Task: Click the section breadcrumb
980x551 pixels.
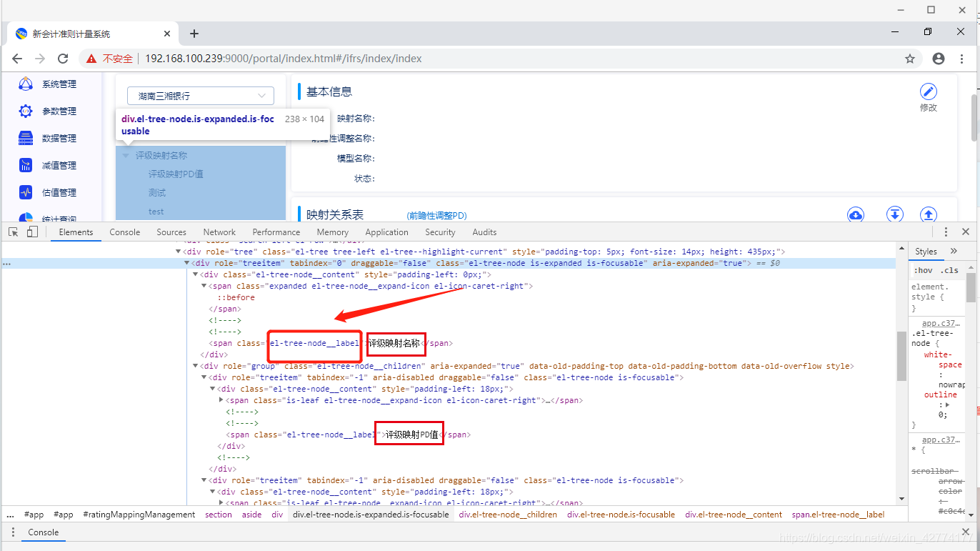Action: click(219, 515)
